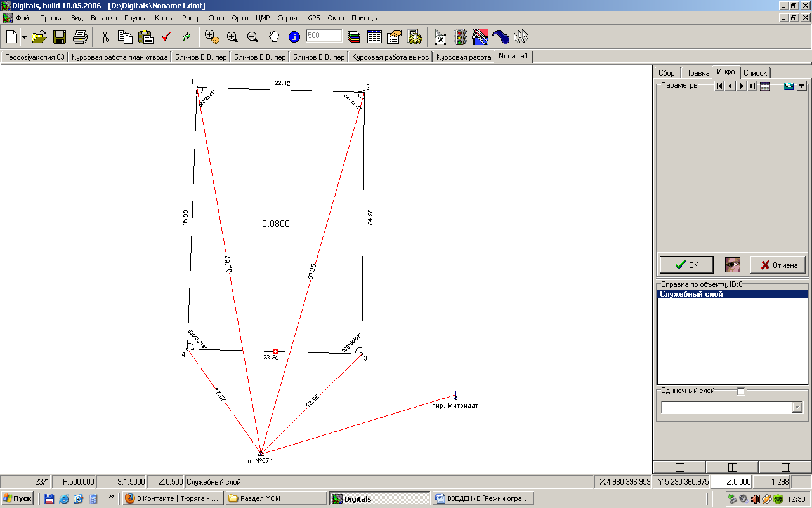The height and width of the screenshot is (508, 812).
Task: Paste from the clipboard icon
Action: (x=146, y=37)
